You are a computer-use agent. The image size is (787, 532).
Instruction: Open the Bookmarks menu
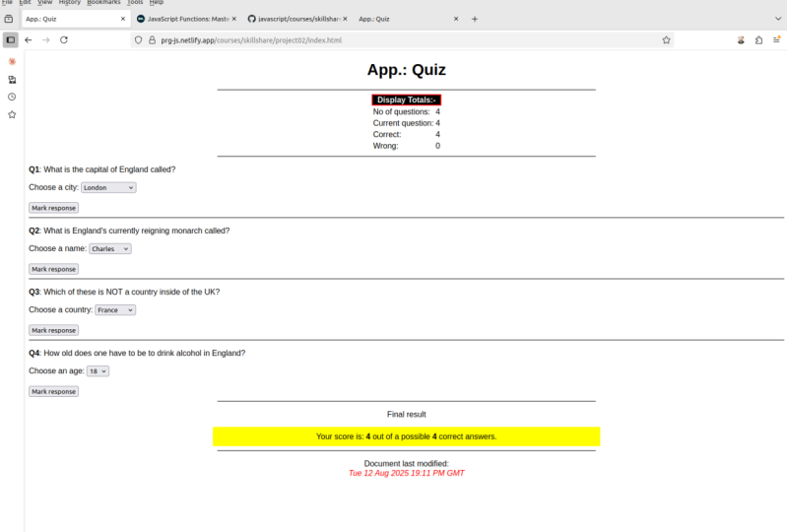[x=103, y=3]
